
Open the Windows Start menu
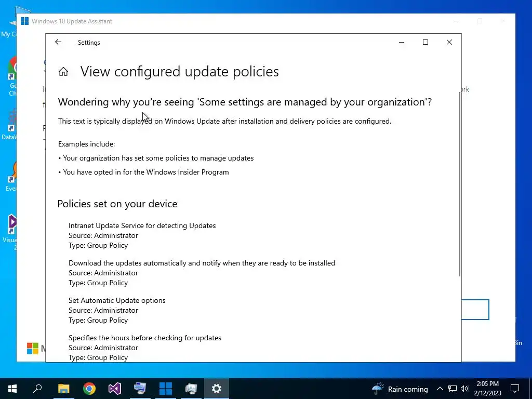[12, 389]
